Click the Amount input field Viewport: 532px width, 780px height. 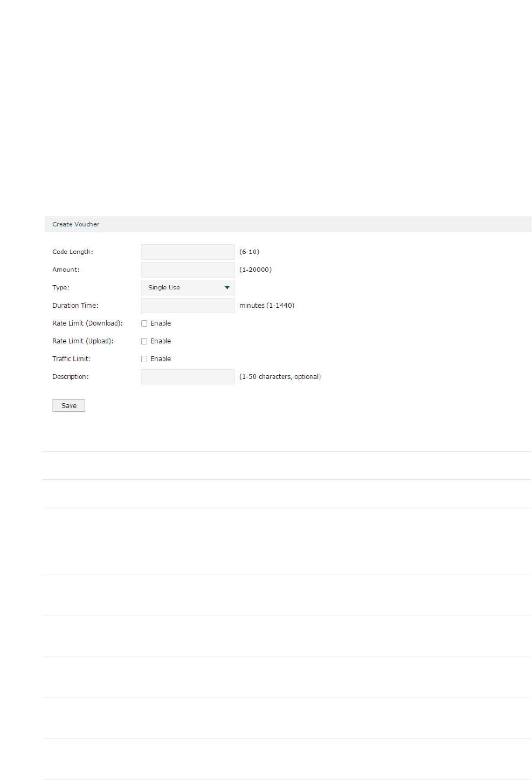188,270
